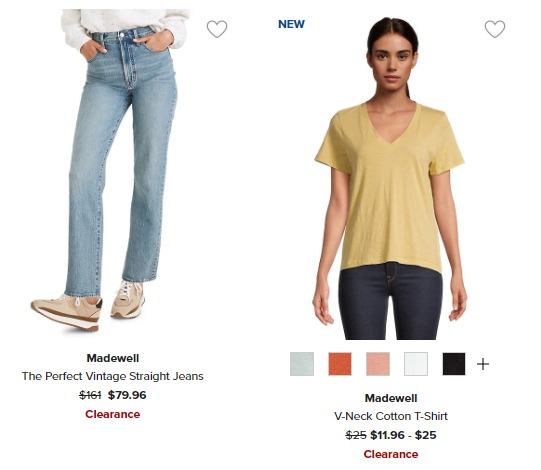The image size is (541, 470).
Task: Select the white color swatch
Action: point(416,364)
